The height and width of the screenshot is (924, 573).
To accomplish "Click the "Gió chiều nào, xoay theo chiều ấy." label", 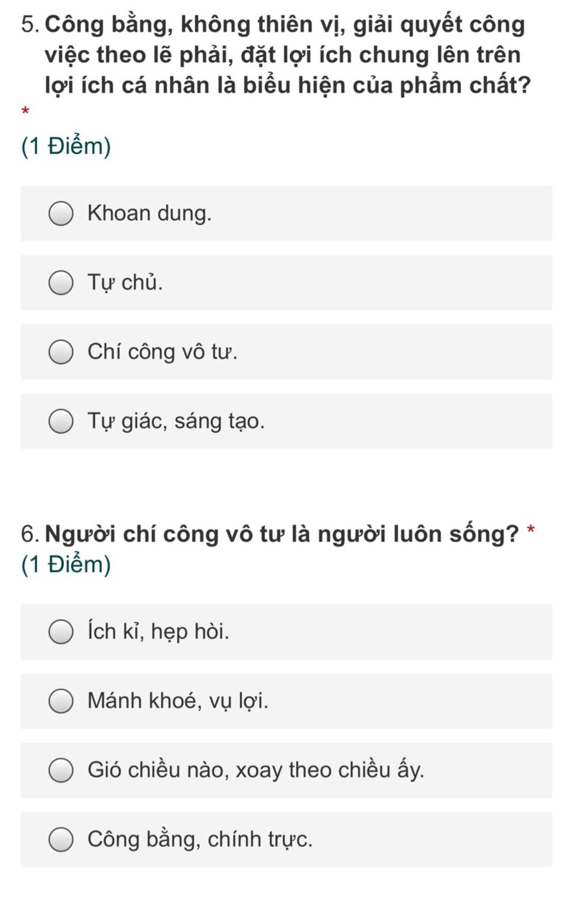I will coord(256,770).
